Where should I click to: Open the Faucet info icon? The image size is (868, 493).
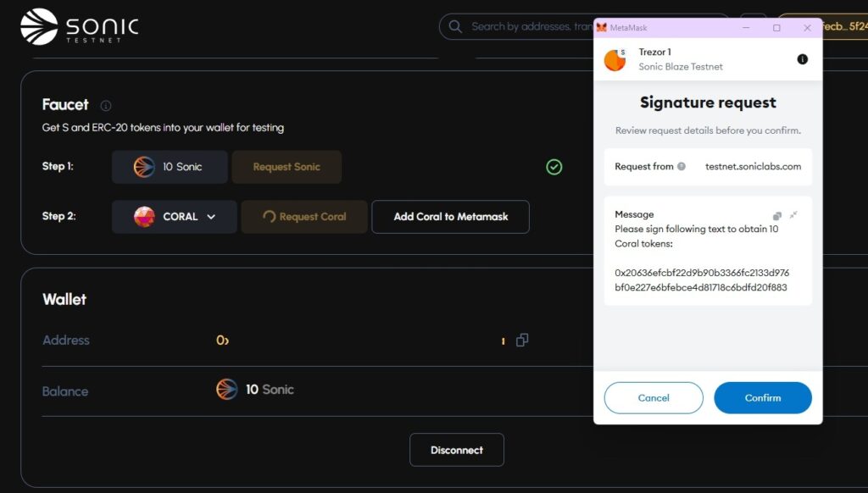coord(106,105)
